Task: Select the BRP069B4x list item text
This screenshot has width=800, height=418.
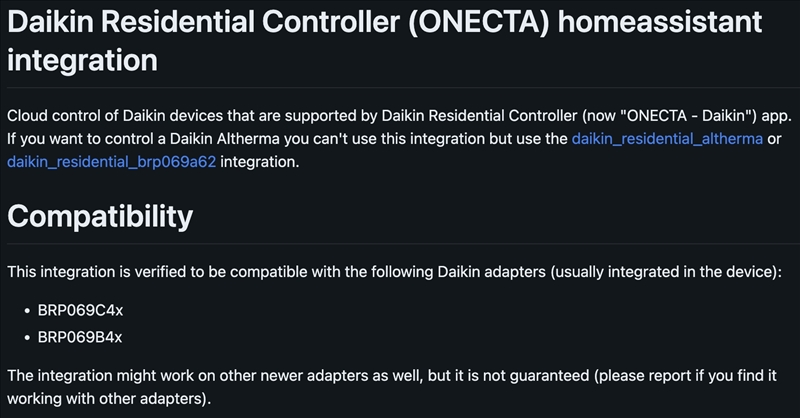Action: click(x=79, y=337)
